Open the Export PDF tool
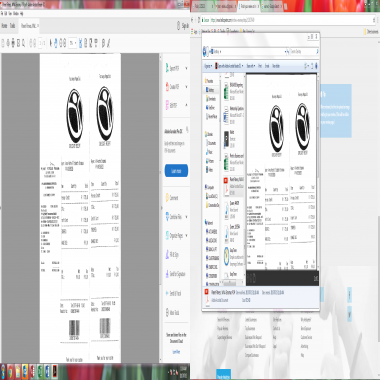 [x=173, y=68]
